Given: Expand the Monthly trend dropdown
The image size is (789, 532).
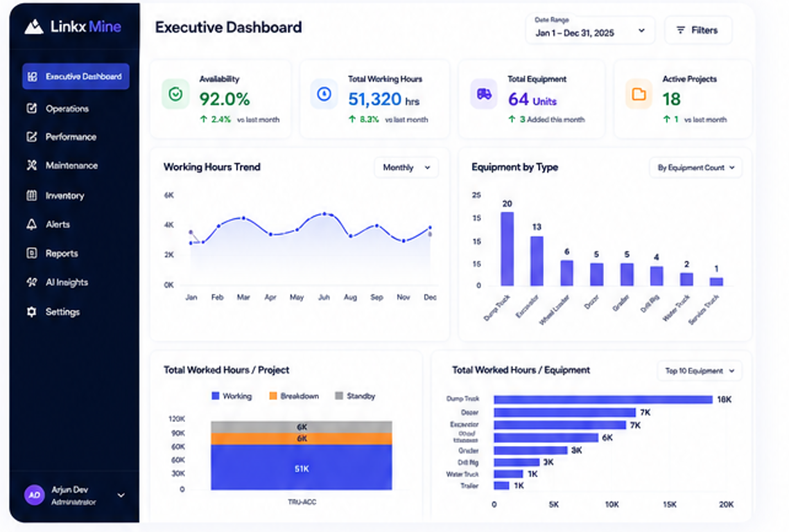Looking at the screenshot, I should 406,168.
